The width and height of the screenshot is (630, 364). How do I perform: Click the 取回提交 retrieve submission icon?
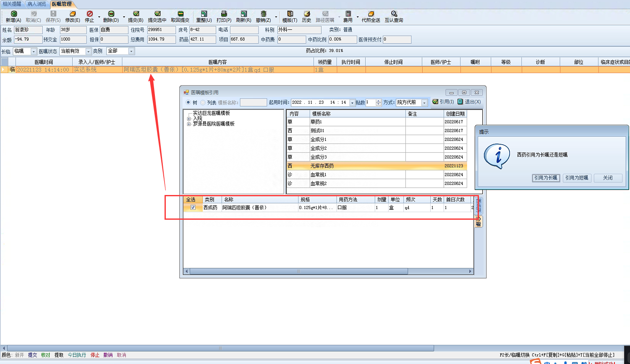(x=180, y=14)
